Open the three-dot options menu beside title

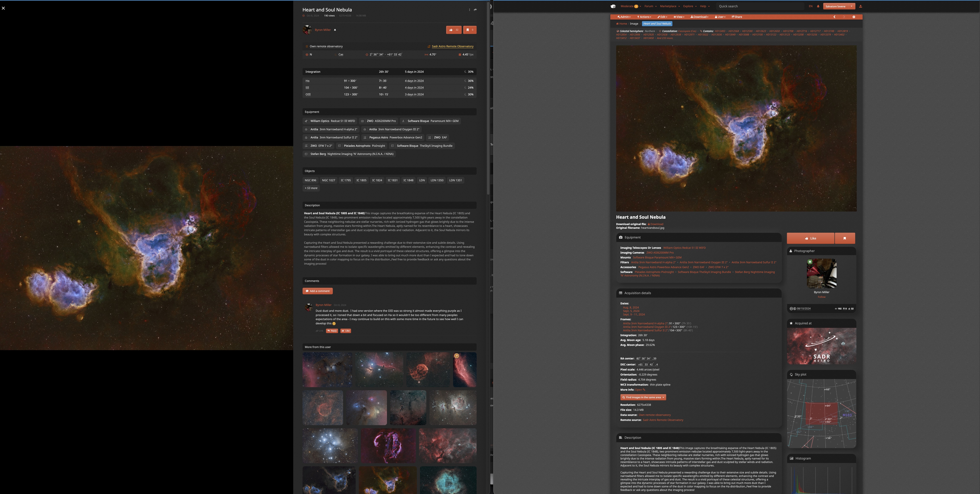[x=469, y=10]
